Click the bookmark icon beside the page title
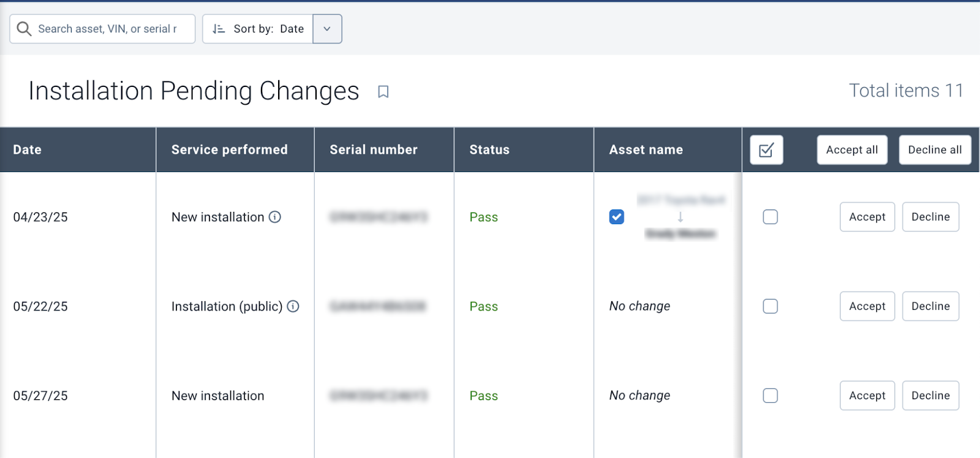The height and width of the screenshot is (458, 980). pyautogui.click(x=383, y=92)
